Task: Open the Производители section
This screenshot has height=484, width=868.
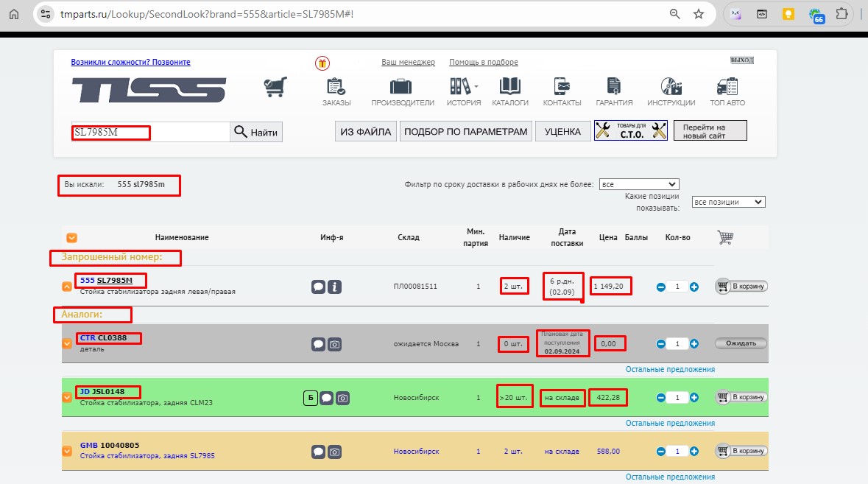Action: click(x=403, y=92)
